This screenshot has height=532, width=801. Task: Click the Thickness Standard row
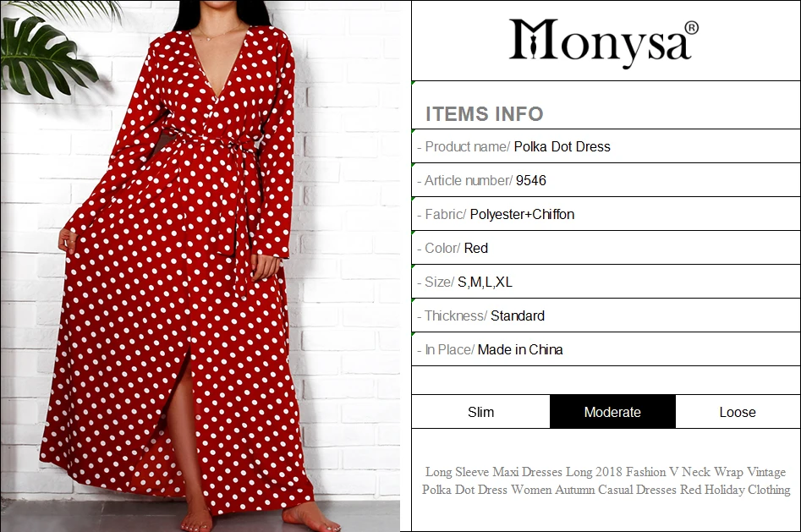[x=606, y=315]
